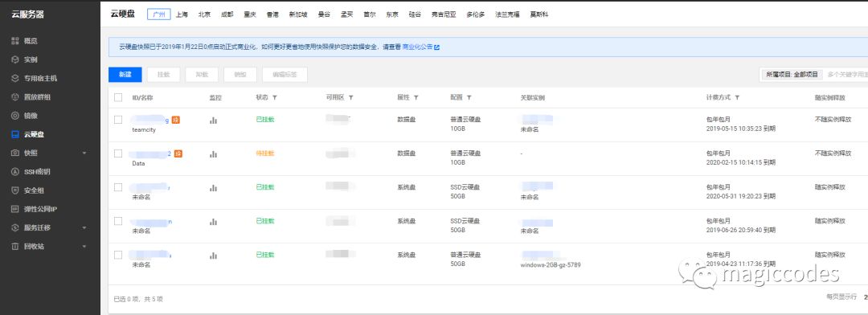868x315 pixels.
Task: Click the 挂载 mount button
Action: [164, 75]
